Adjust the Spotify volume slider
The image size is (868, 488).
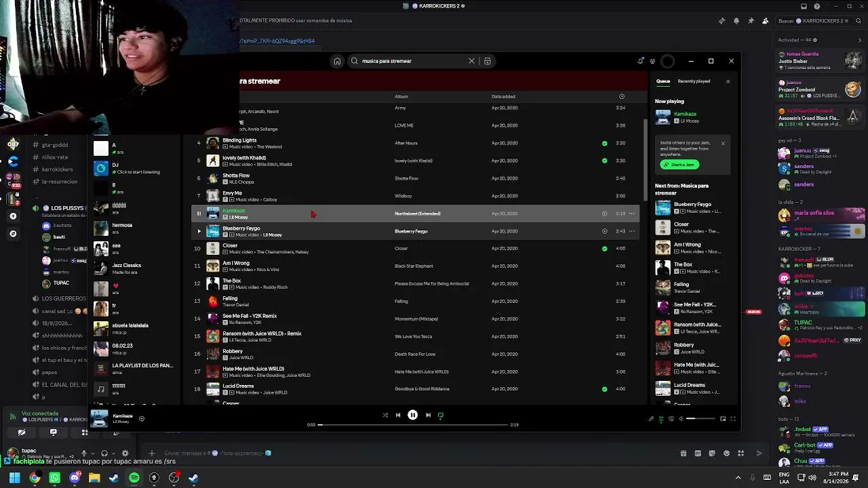pyautogui.click(x=700, y=419)
